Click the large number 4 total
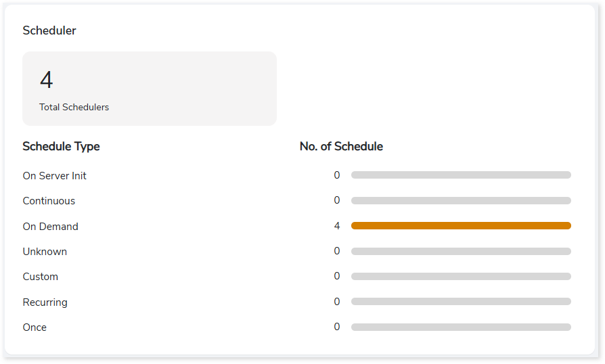Image resolution: width=605 pixels, height=364 pixels. point(46,80)
